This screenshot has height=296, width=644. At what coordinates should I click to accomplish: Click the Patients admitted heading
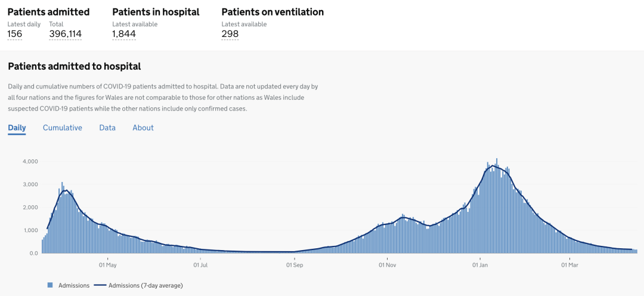click(x=48, y=12)
